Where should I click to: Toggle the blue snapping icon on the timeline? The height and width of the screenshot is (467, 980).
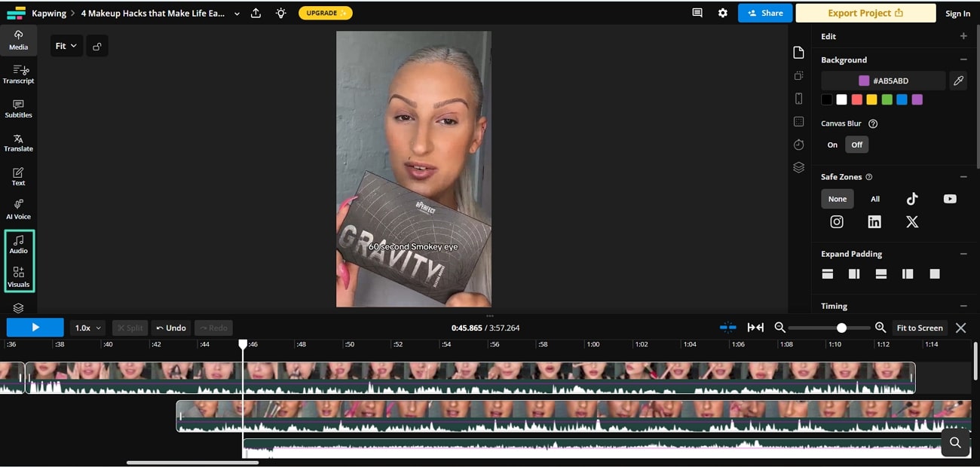728,328
